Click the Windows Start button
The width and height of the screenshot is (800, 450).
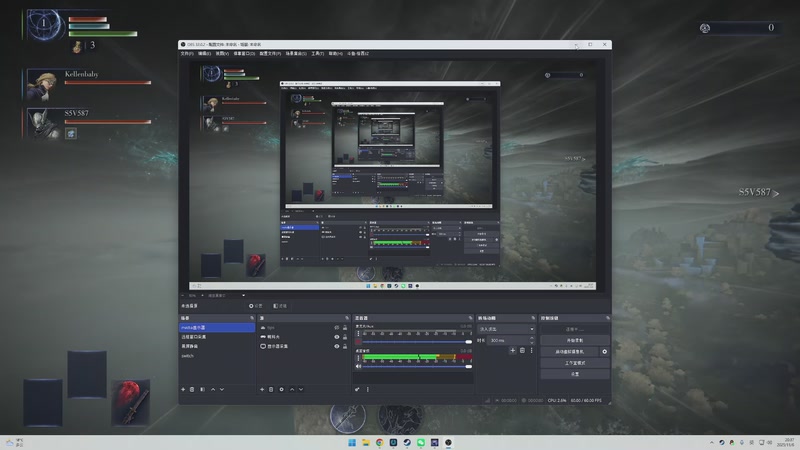pyautogui.click(x=352, y=442)
